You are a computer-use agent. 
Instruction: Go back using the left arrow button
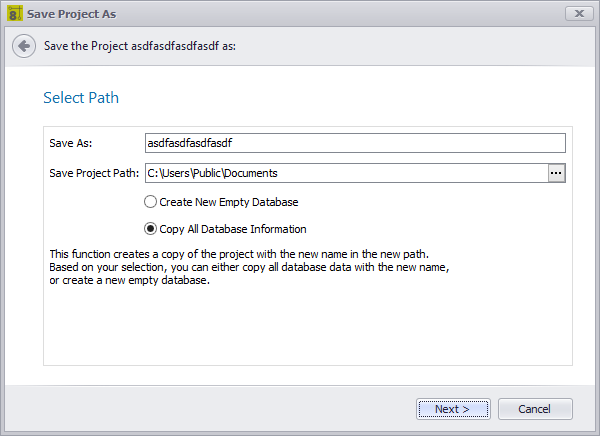coord(24,46)
